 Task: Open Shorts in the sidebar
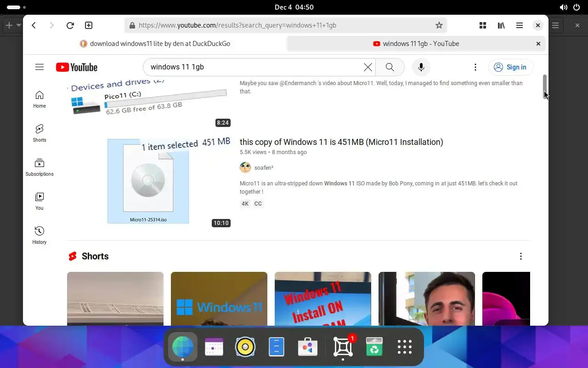pos(40,133)
